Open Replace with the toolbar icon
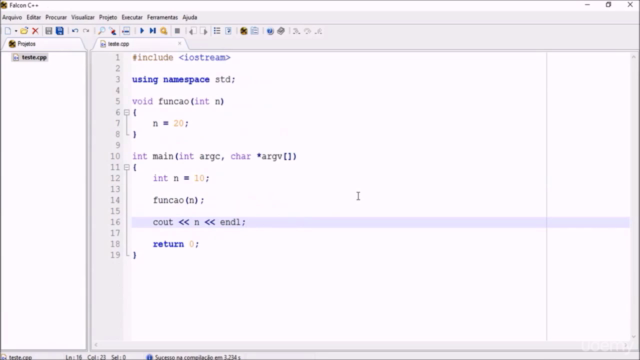 click(x=113, y=31)
